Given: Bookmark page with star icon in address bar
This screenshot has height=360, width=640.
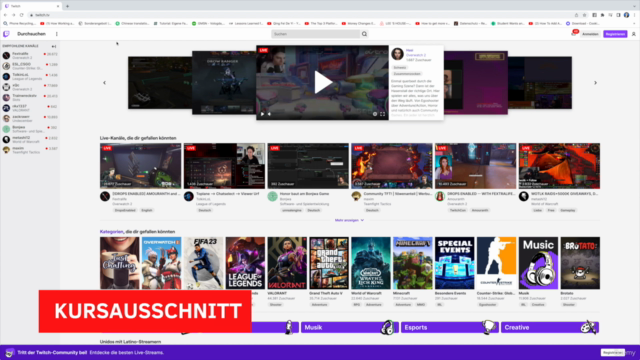Looking at the screenshot, I should (584, 15).
